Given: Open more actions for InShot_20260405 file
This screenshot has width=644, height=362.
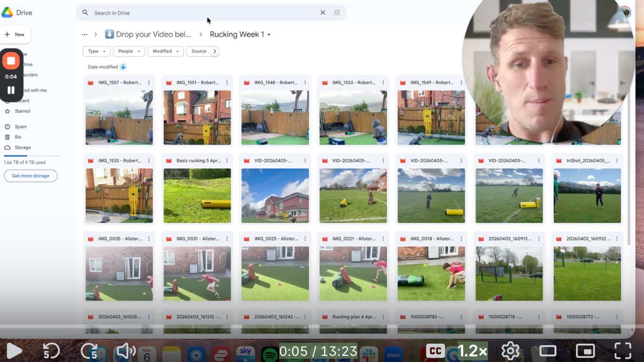Looking at the screenshot, I should pos(617,161).
